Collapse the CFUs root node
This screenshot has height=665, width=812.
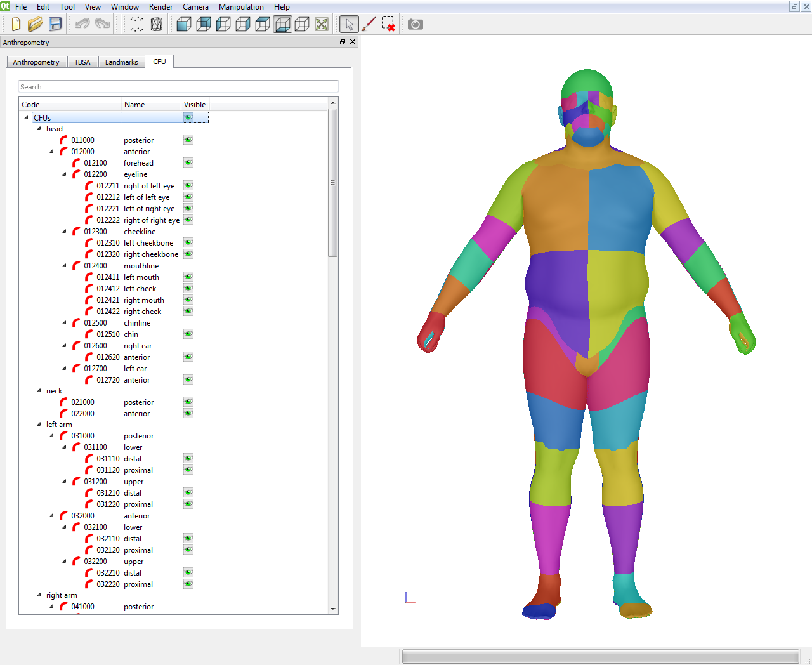coord(26,117)
